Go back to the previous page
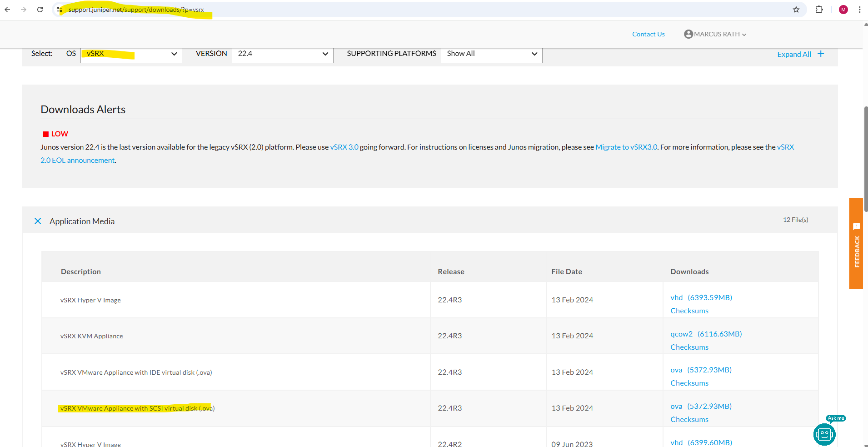 (7, 10)
